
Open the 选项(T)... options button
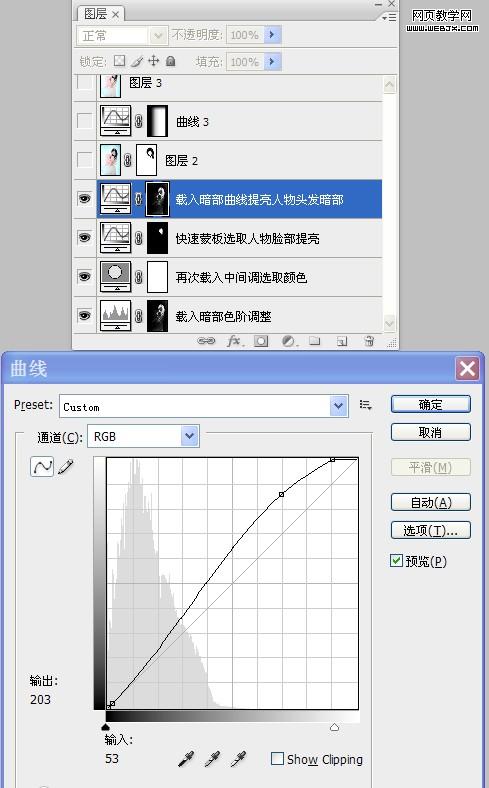point(431,530)
